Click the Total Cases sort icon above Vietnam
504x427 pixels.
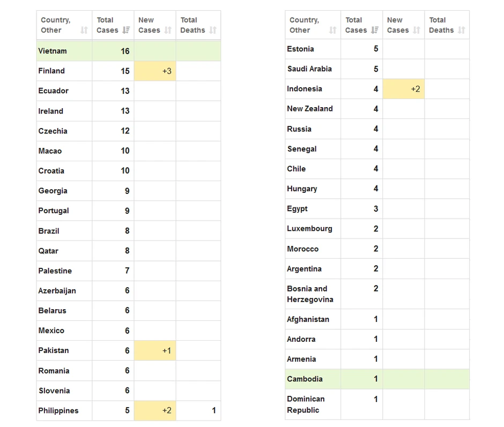coord(126,31)
